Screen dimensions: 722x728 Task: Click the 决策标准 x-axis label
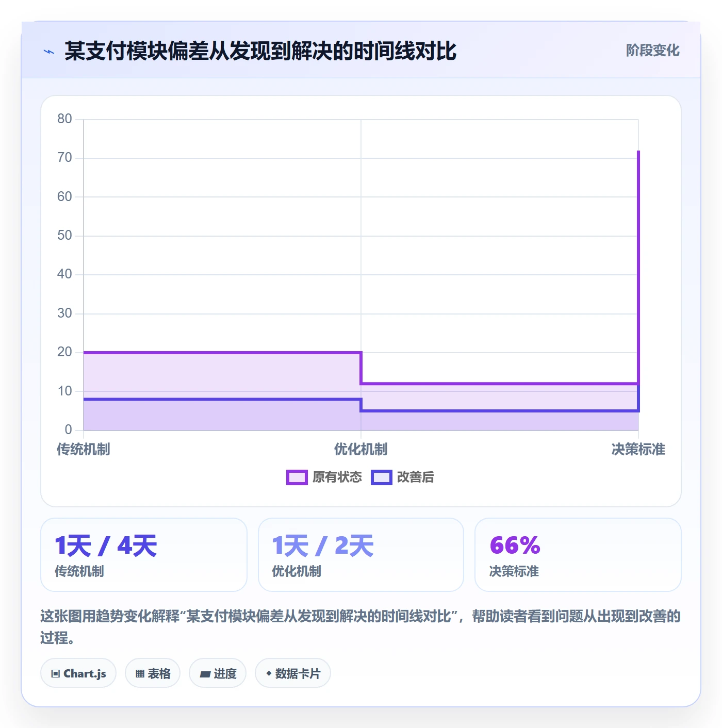(x=638, y=450)
